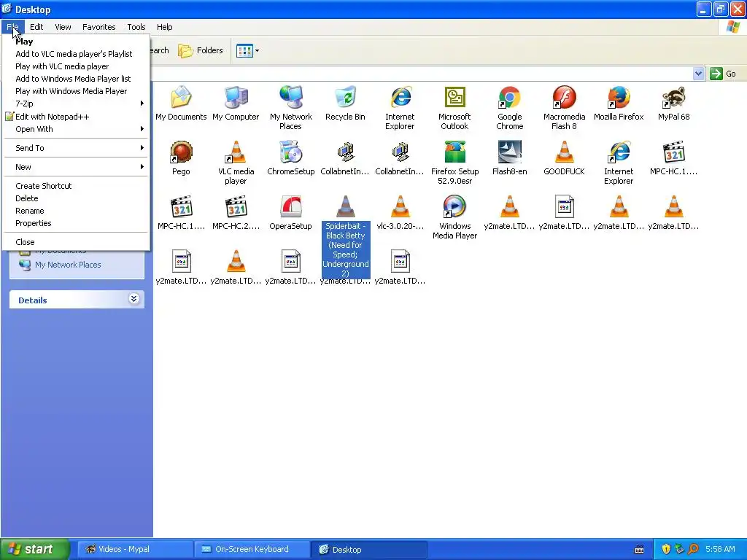Select the Mozilla Firefox shortcut
Image resolution: width=747 pixels, height=560 pixels.
[x=619, y=104]
